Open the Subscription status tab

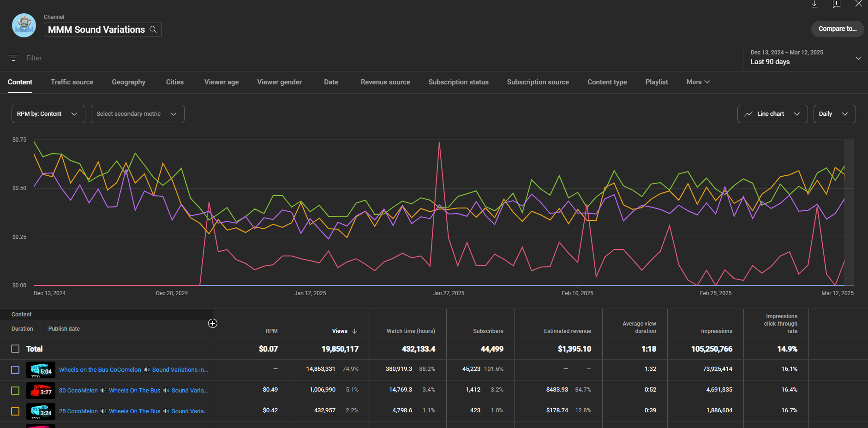point(458,82)
